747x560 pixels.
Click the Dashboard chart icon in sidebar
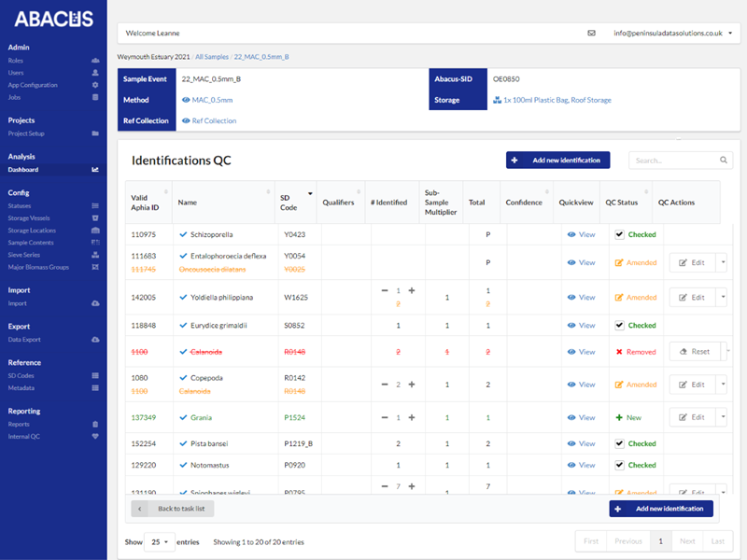pos(95,170)
